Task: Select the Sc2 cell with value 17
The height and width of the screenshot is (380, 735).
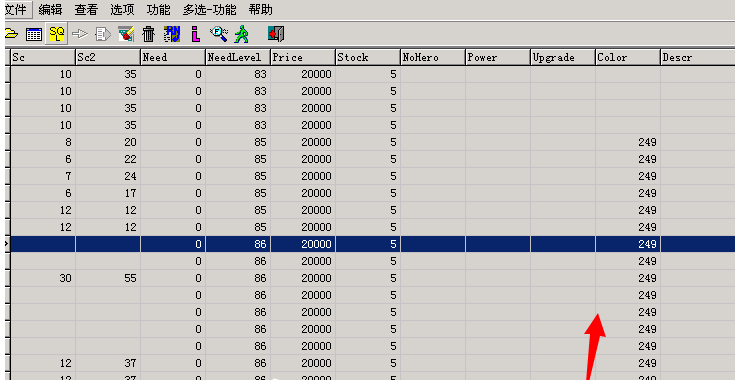Action: coord(108,193)
